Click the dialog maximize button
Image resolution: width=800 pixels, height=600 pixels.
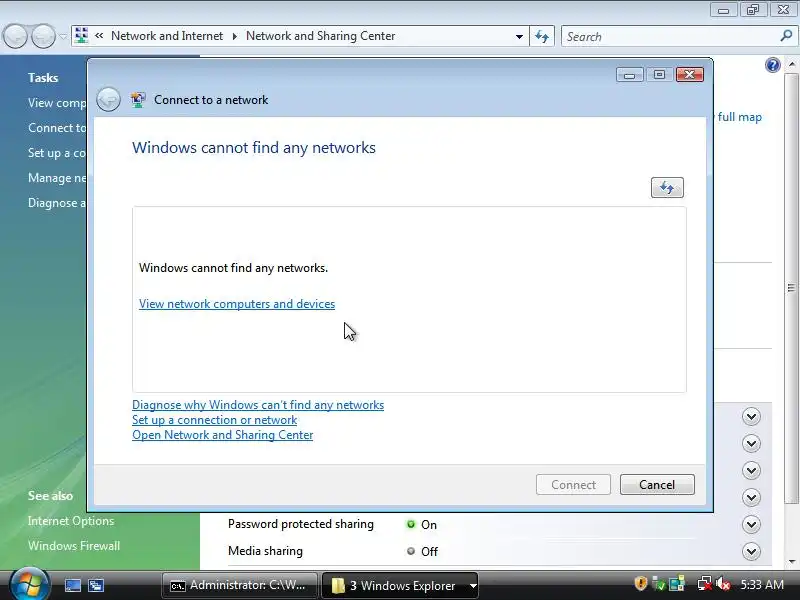pos(659,75)
